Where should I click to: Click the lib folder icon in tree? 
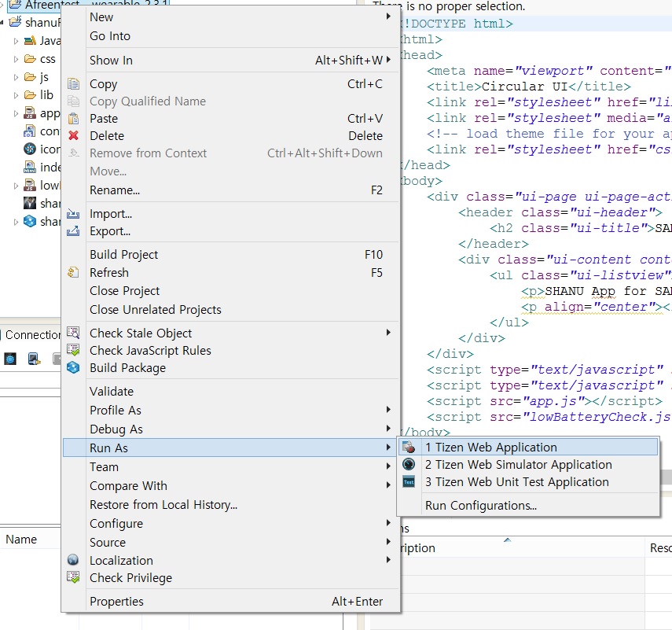pos(30,94)
